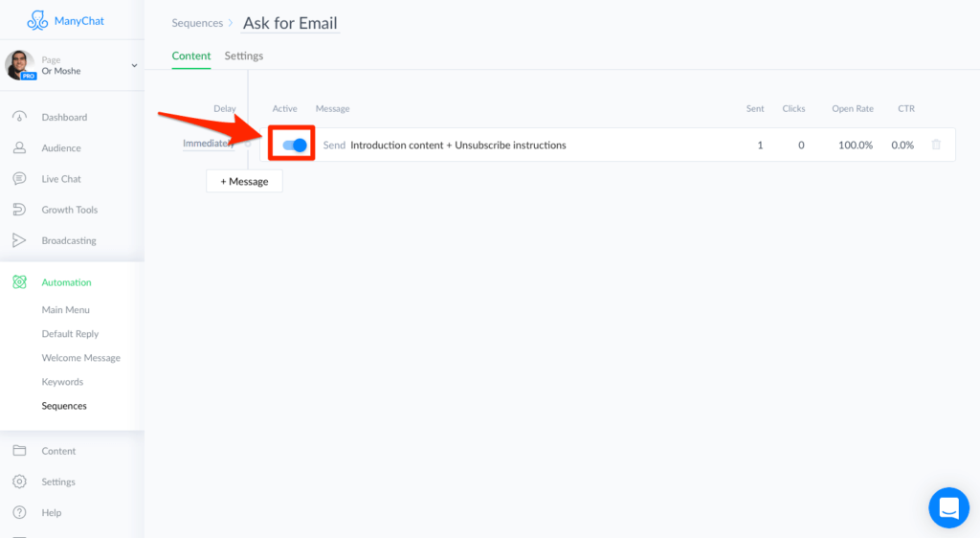Open Help in the sidebar

52,512
